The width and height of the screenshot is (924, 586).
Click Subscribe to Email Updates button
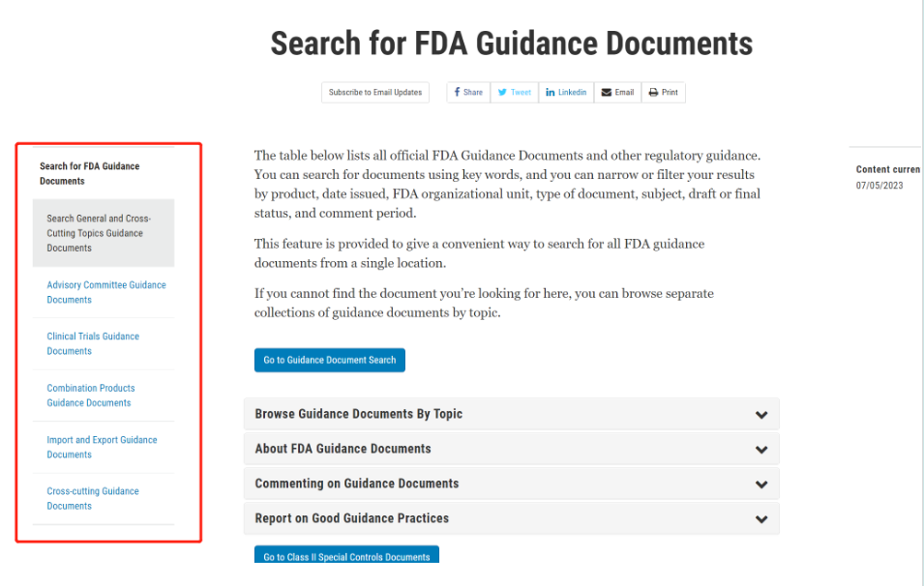[375, 93]
